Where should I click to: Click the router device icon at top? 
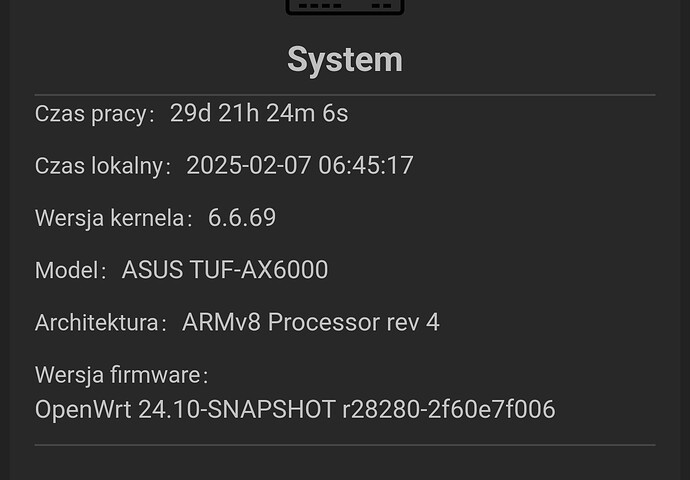345,7
